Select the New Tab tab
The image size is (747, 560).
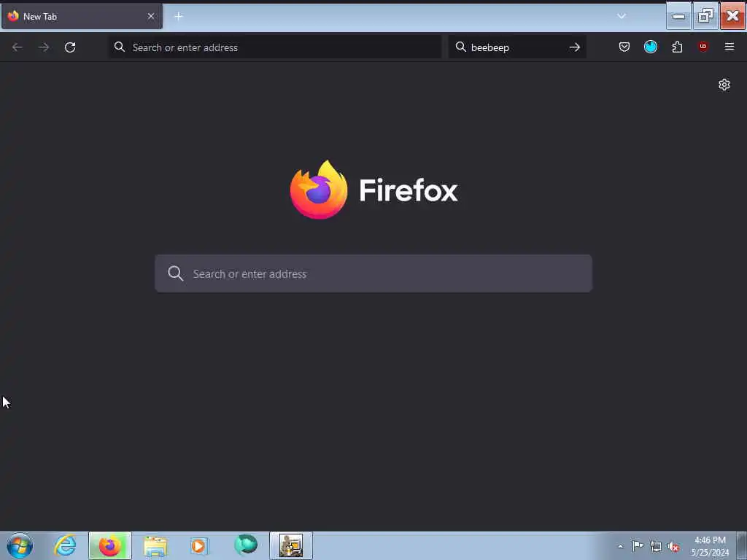82,16
